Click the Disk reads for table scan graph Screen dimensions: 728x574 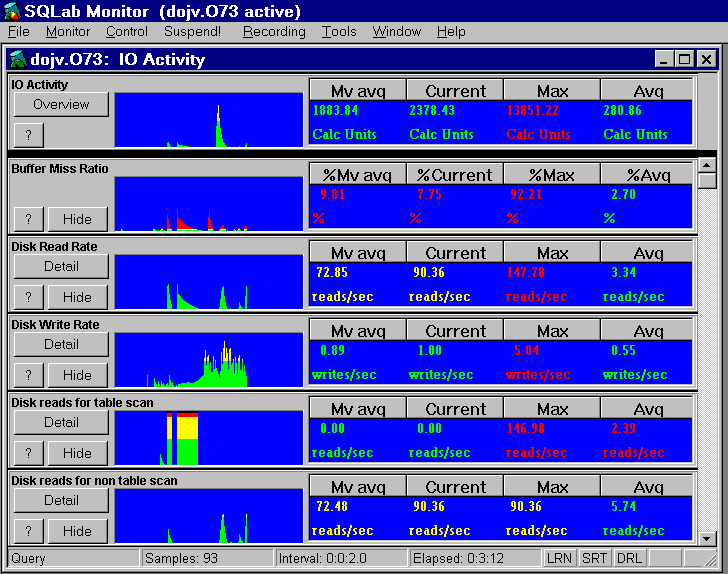[209, 438]
